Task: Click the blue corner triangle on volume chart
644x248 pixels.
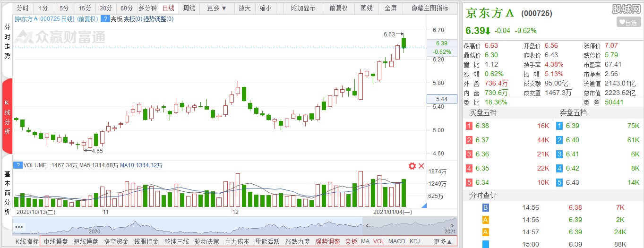Action: [424, 205]
